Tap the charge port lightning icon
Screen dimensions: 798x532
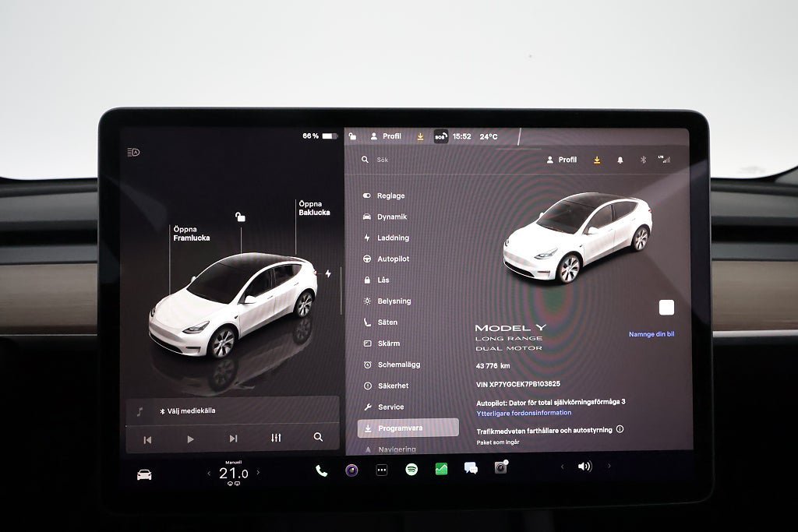(328, 273)
